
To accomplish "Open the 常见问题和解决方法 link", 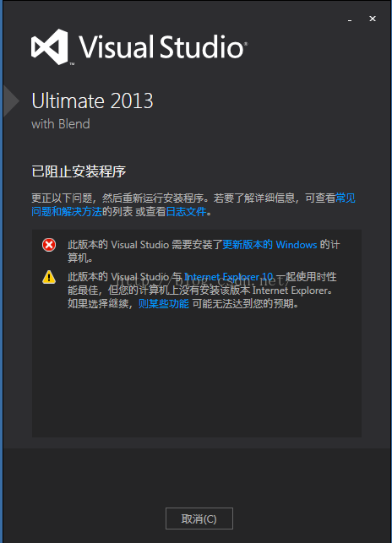I will (x=193, y=204).
